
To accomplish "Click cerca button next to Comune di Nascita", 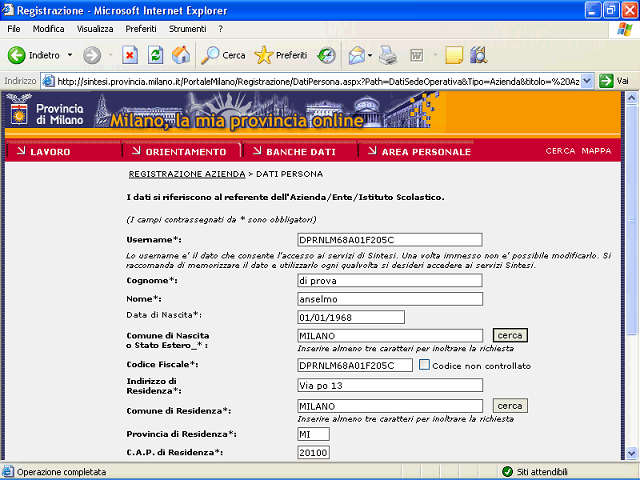I will pos(510,335).
